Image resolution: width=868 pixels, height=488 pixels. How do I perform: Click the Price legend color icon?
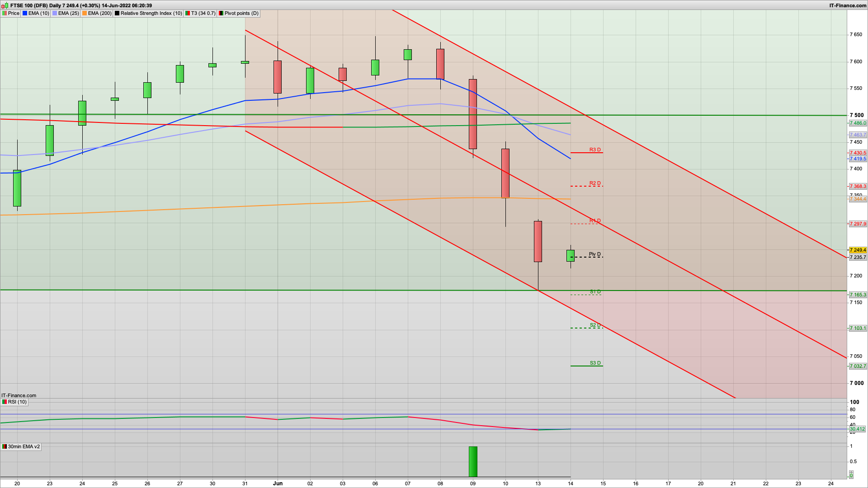coord(5,13)
